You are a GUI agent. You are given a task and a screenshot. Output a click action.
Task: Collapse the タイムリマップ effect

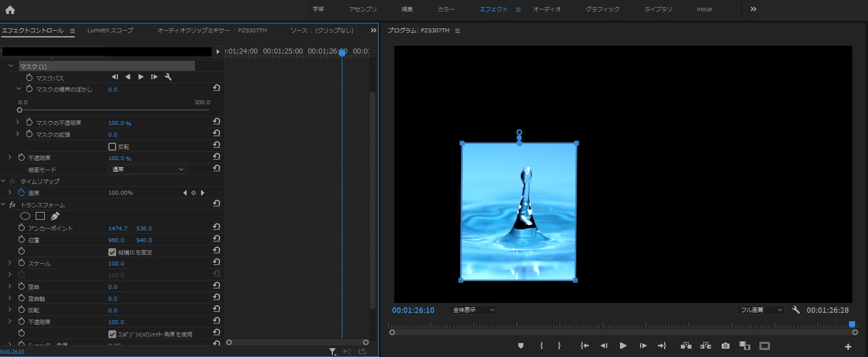(x=3, y=181)
